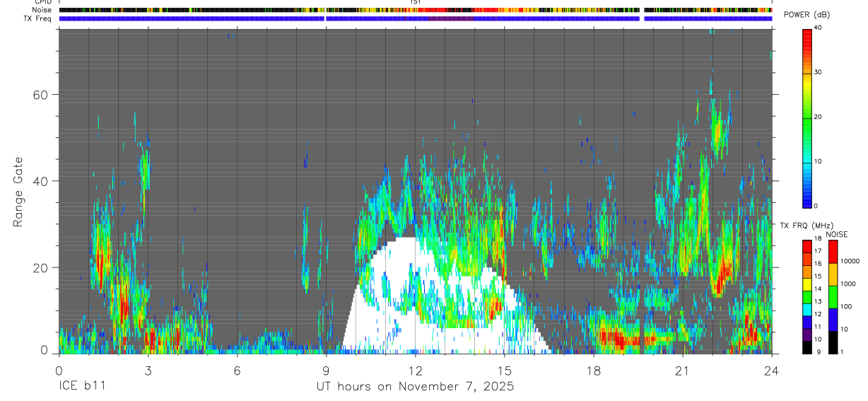Click the 15 hour tick on UT axis
This screenshot has width=868, height=401.
[x=505, y=370]
